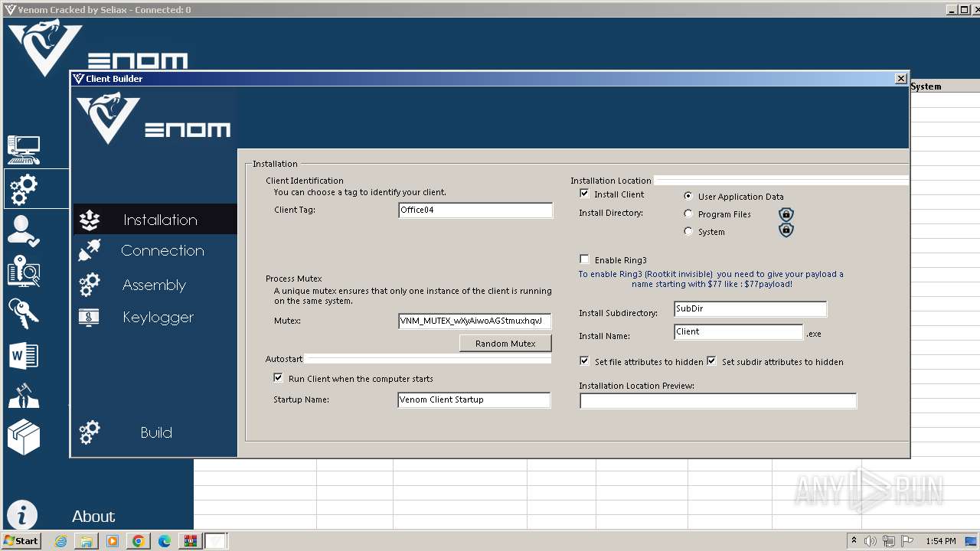The image size is (980, 551).
Task: Select Program Files install directory
Action: (688, 214)
